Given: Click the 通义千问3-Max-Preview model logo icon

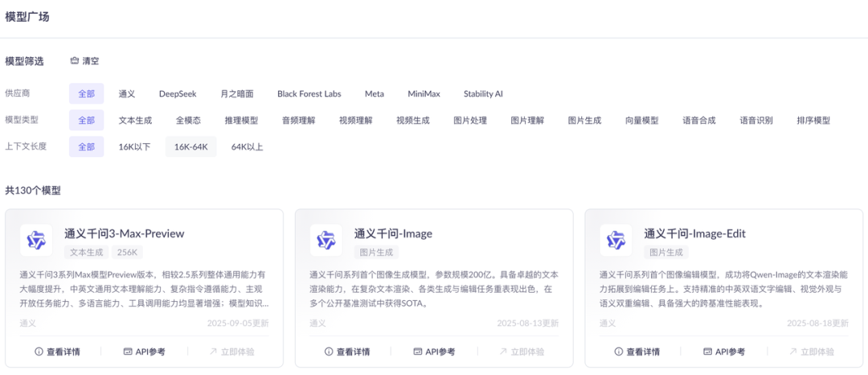Looking at the screenshot, I should (36, 240).
